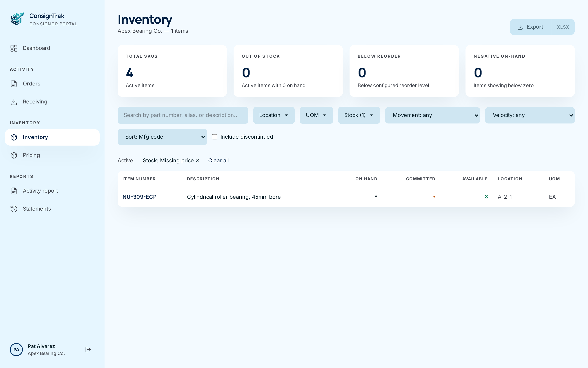Expand the Movement: any select

pyautogui.click(x=432, y=115)
